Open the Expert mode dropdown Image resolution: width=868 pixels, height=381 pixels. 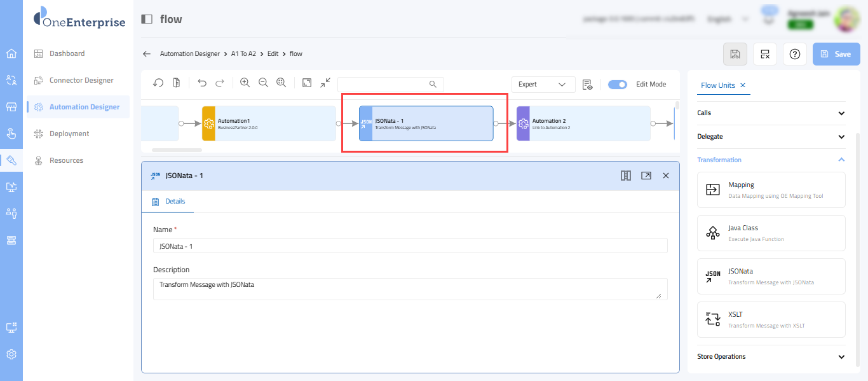coord(543,84)
